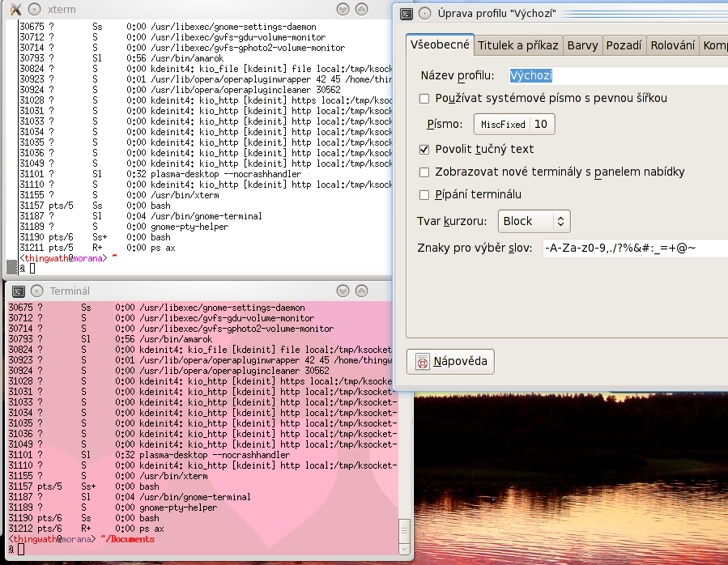Click the Terminál window terminal icon
Image resolution: width=728 pixels, height=565 pixels.
[18, 291]
